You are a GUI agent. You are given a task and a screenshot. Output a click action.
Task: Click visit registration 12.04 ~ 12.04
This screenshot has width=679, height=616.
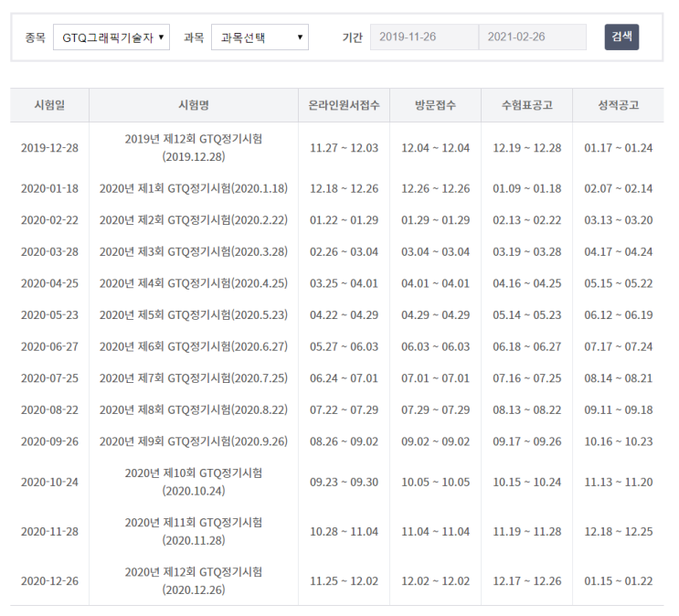coord(435,148)
